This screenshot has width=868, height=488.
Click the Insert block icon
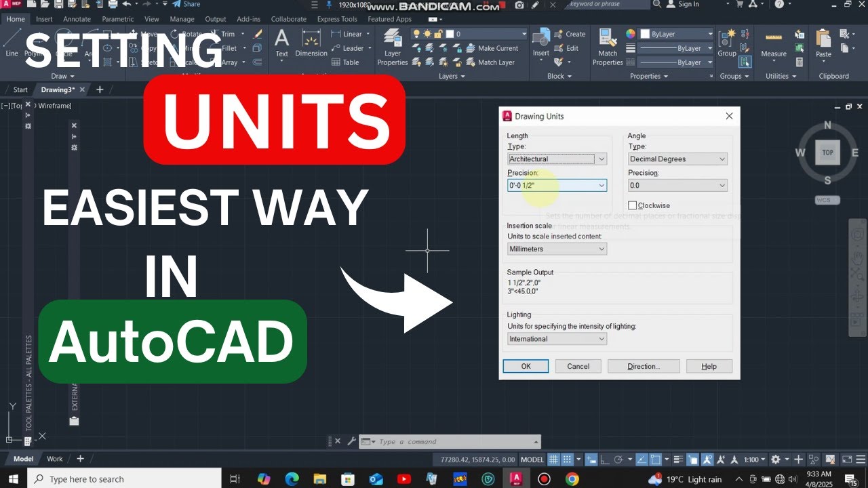(x=540, y=38)
